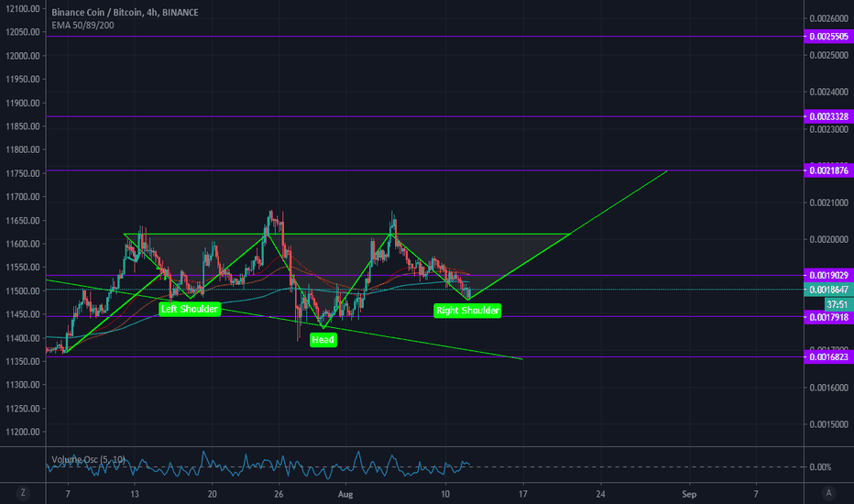Click the 0.00% oscillator scale value
The height and width of the screenshot is (504, 854).
(x=821, y=467)
